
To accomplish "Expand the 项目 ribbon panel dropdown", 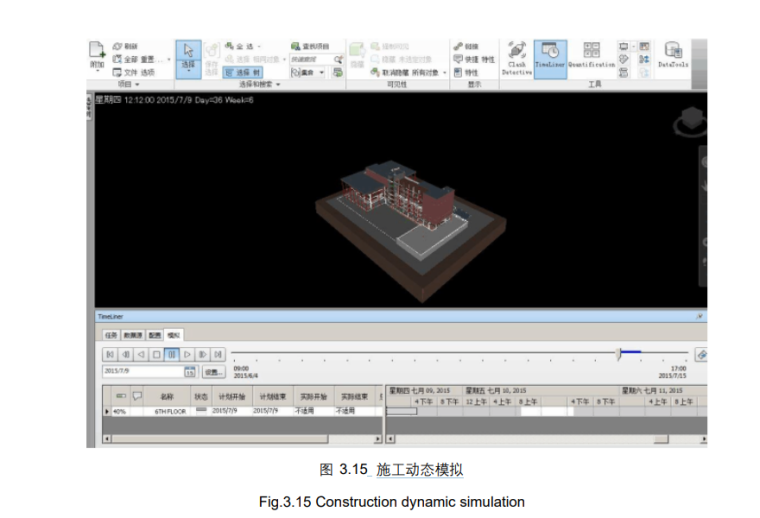I will coord(135,85).
